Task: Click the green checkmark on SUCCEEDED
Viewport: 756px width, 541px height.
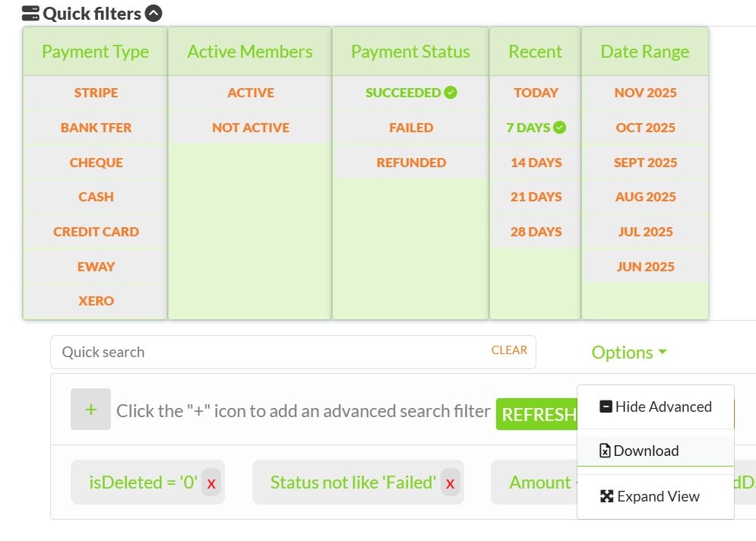Action: point(451,92)
